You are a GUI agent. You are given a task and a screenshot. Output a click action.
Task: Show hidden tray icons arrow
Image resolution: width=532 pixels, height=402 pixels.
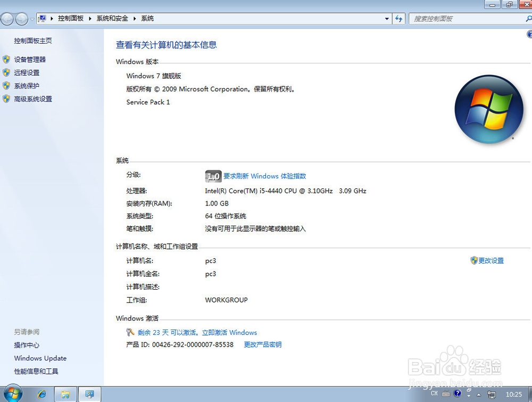pyautogui.click(x=479, y=395)
